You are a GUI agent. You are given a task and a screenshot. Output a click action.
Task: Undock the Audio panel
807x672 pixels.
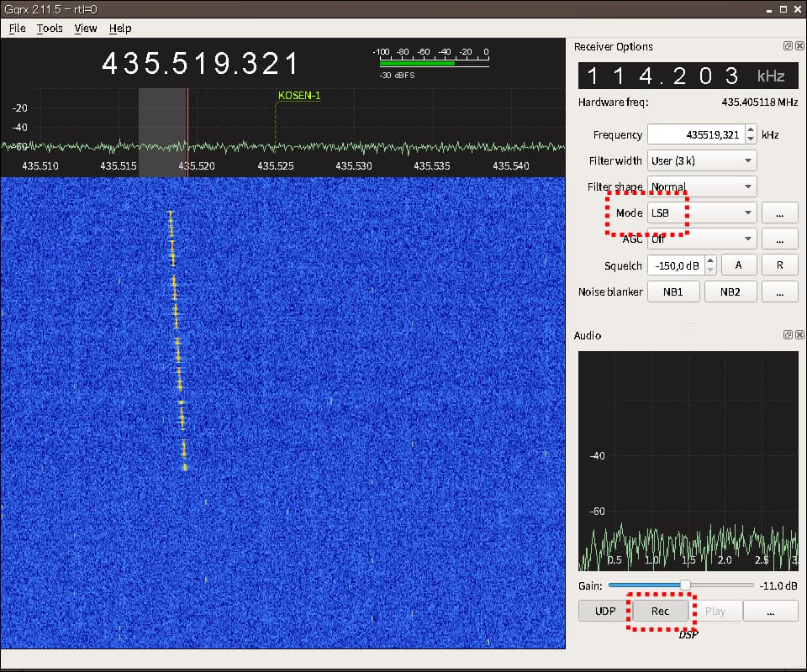pyautogui.click(x=788, y=335)
